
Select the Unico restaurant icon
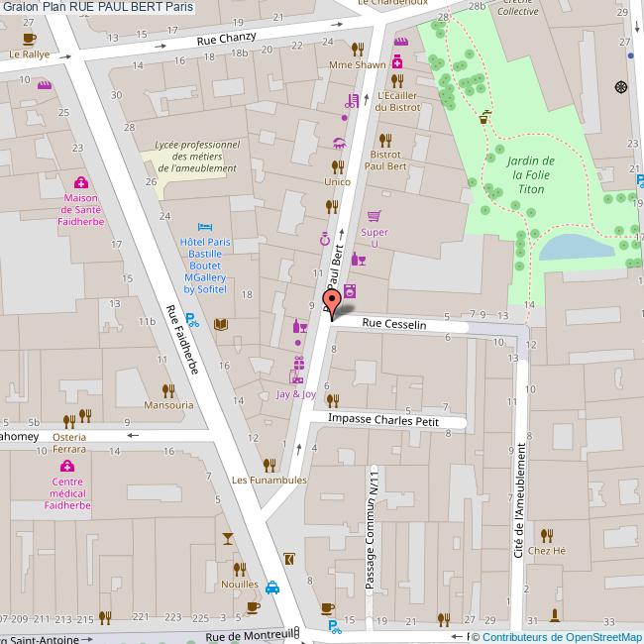[x=338, y=167]
